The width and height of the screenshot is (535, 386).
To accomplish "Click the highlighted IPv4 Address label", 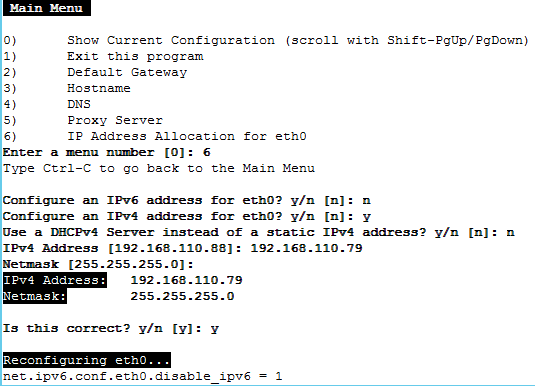I will point(55,280).
